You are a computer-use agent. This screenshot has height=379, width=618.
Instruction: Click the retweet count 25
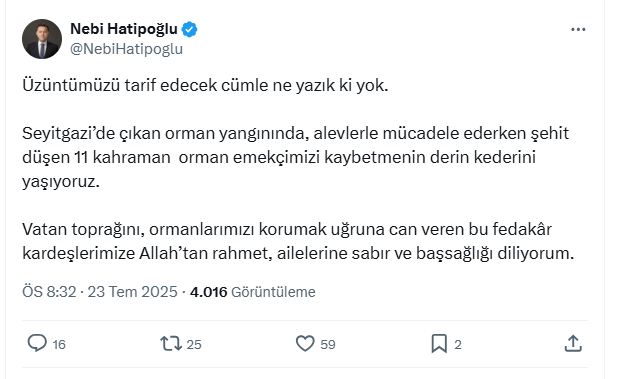pos(194,345)
